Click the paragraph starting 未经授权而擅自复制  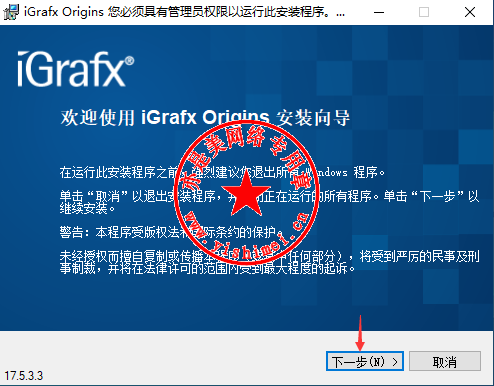point(270,262)
